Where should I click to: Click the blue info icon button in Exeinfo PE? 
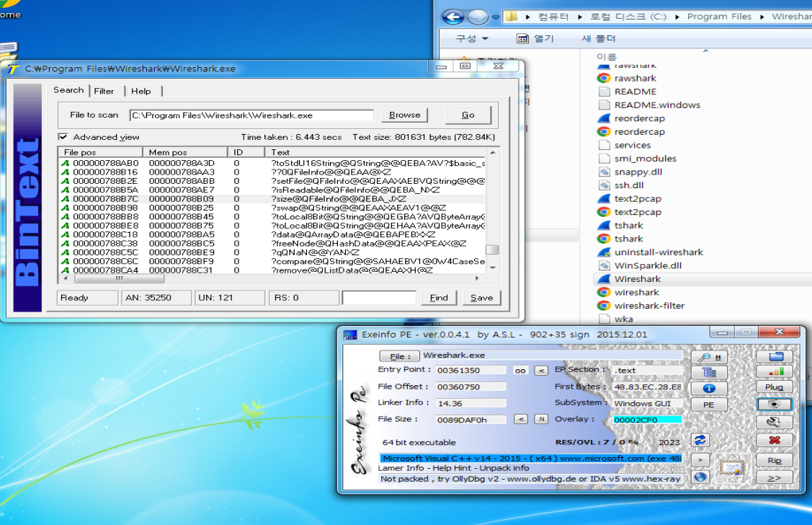(x=708, y=388)
